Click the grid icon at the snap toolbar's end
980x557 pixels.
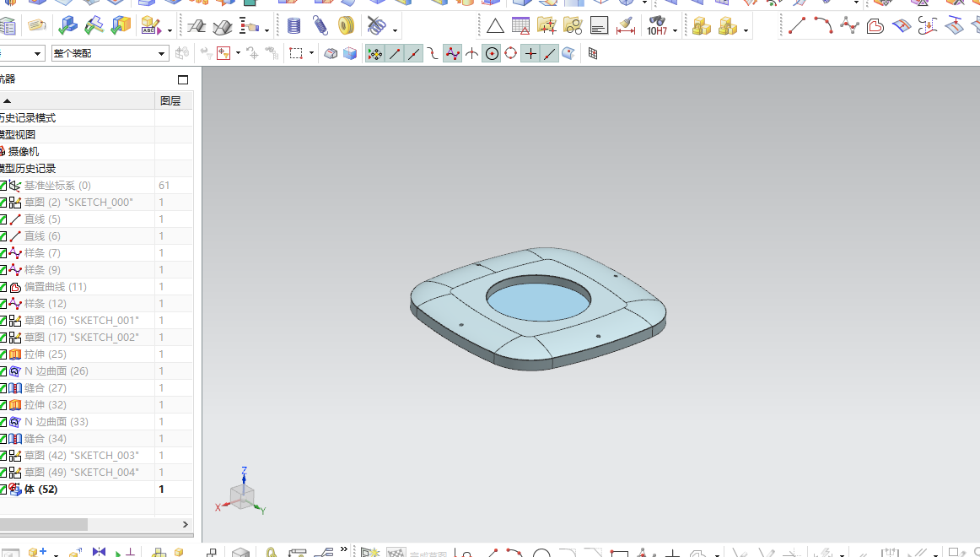pos(593,54)
